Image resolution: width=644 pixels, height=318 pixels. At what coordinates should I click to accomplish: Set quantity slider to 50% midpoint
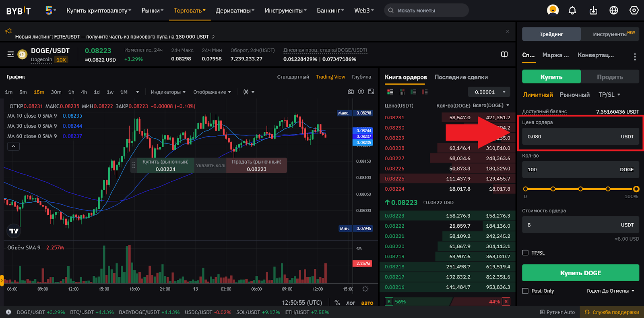[x=580, y=189]
